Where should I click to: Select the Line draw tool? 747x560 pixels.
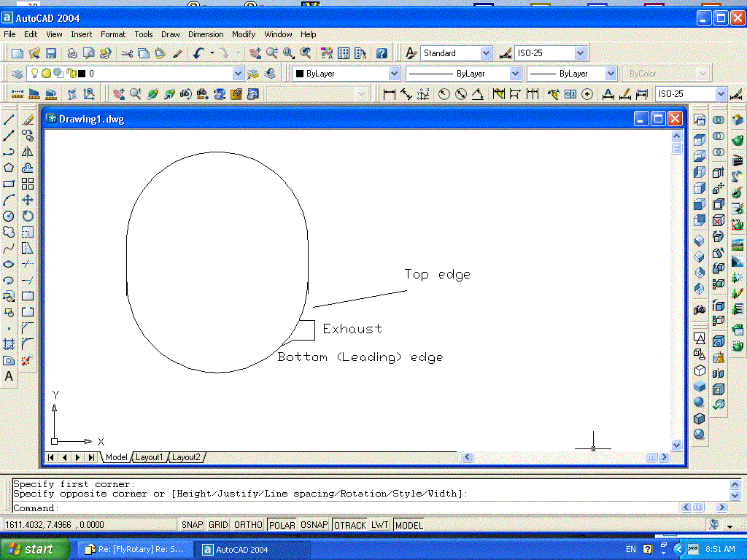coord(9,120)
